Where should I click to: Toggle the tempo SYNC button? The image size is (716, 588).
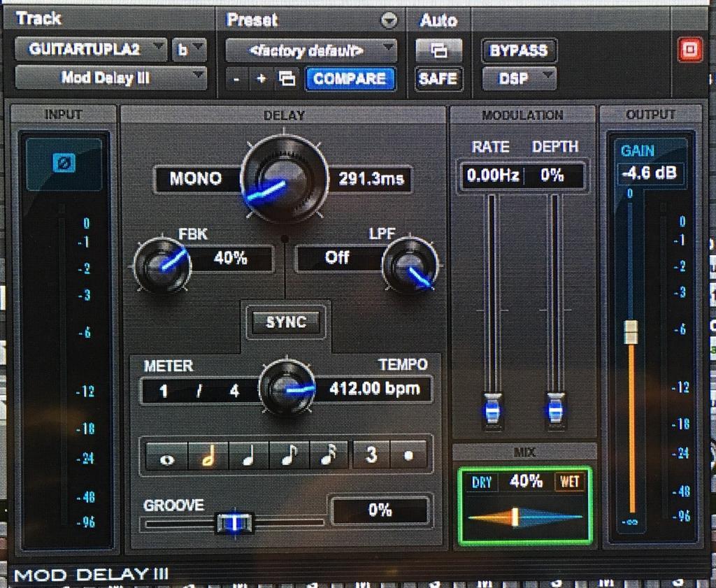pos(286,322)
